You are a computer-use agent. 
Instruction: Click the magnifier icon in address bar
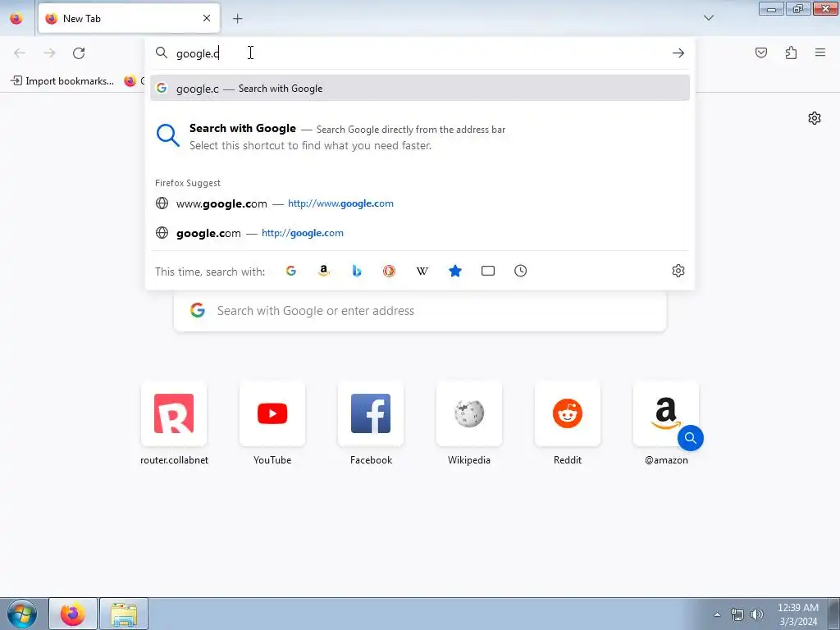point(162,52)
